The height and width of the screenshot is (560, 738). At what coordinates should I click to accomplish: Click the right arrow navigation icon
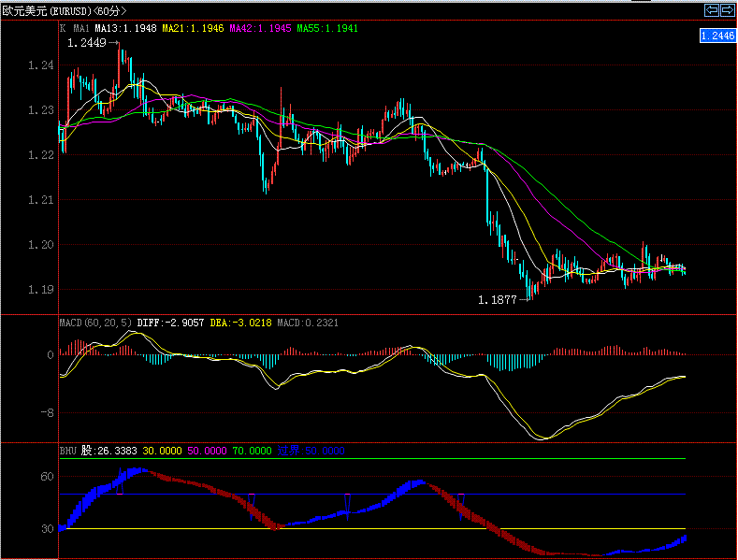coord(727,10)
